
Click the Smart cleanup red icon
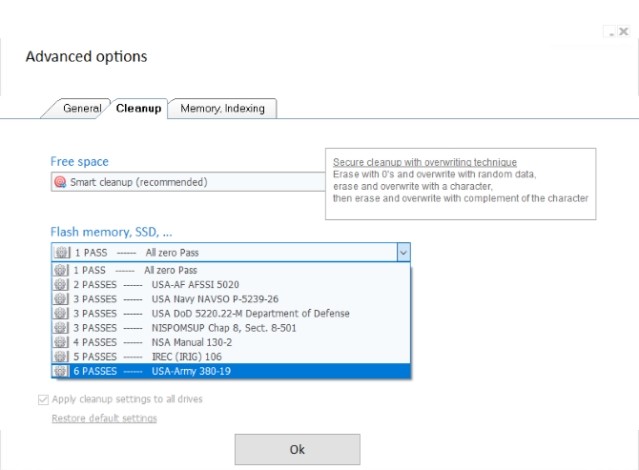[59, 182]
